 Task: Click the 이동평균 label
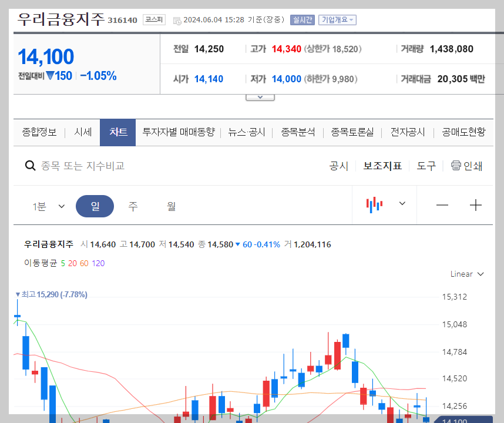click(x=41, y=263)
